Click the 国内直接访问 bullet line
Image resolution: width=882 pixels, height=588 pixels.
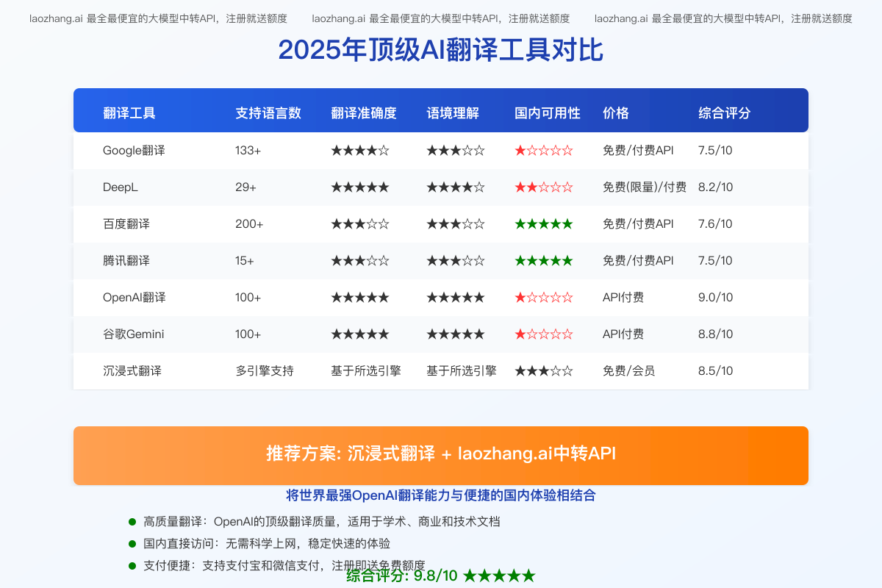[267, 544]
